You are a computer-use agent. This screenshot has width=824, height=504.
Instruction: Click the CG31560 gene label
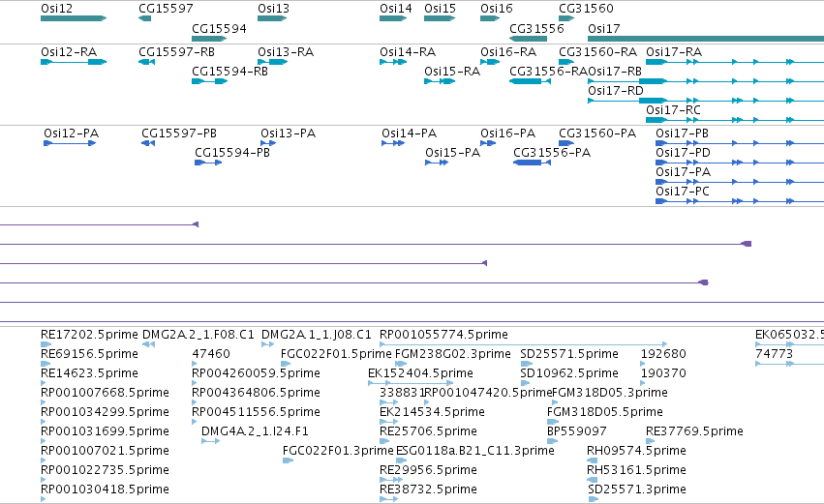pos(586,9)
